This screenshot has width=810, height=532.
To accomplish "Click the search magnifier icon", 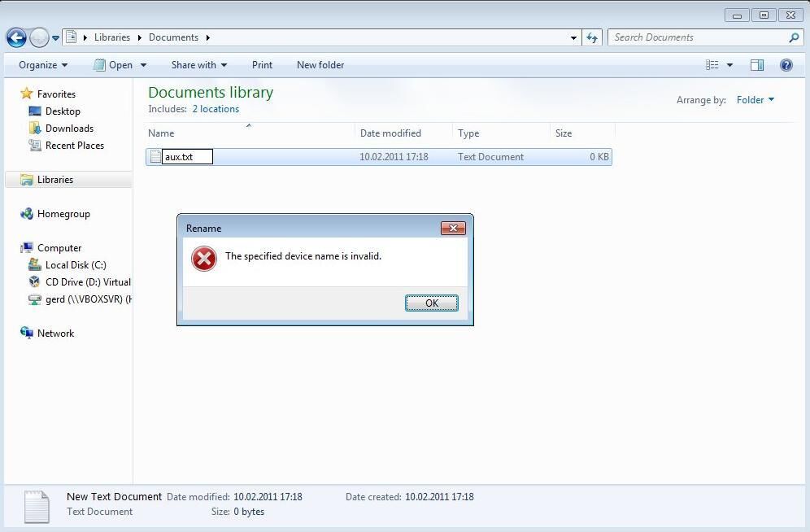I will [x=794, y=37].
